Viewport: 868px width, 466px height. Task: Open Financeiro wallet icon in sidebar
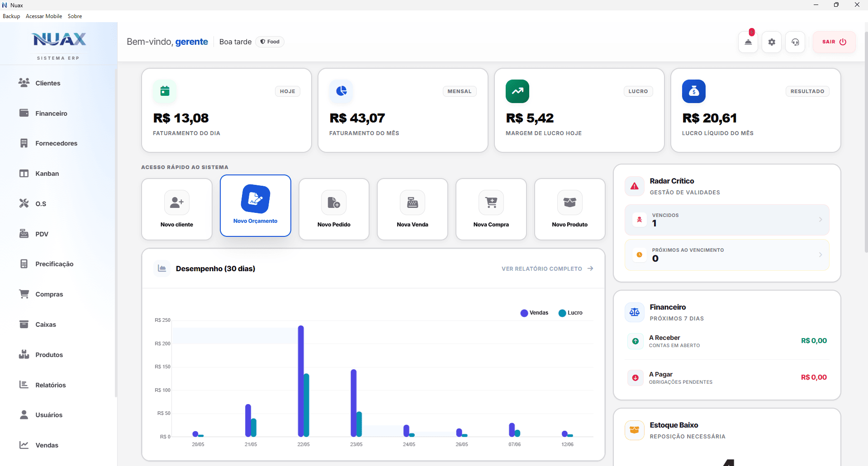click(x=24, y=113)
